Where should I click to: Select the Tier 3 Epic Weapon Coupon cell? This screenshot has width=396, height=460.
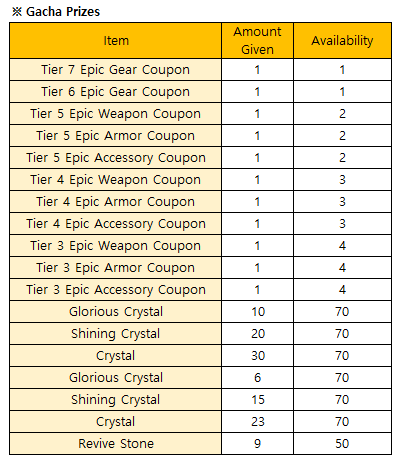pos(116,246)
